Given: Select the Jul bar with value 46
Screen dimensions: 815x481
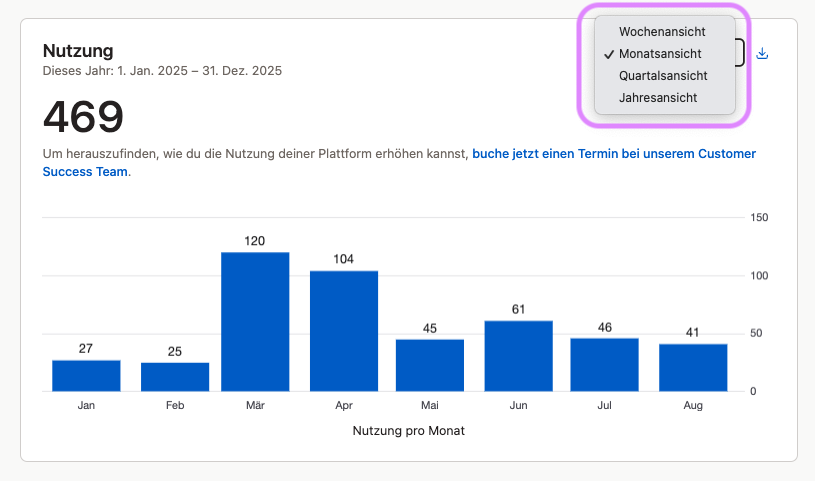Looking at the screenshot, I should [x=604, y=364].
